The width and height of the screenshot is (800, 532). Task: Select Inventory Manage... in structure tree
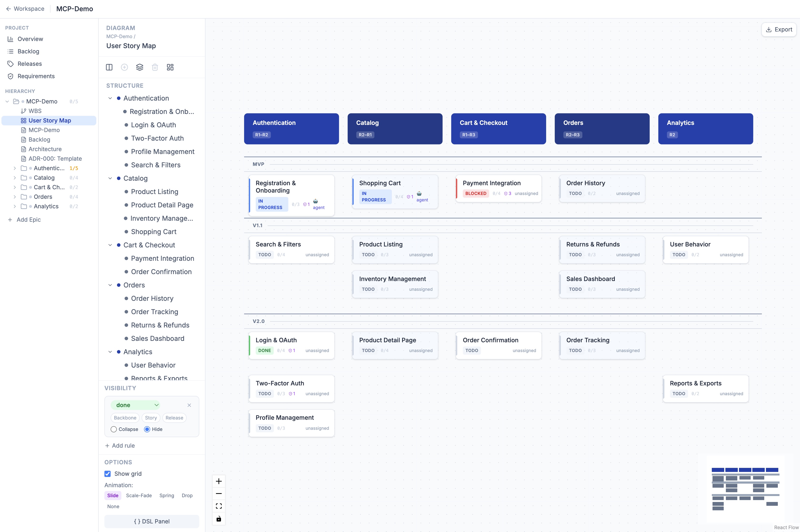161,218
